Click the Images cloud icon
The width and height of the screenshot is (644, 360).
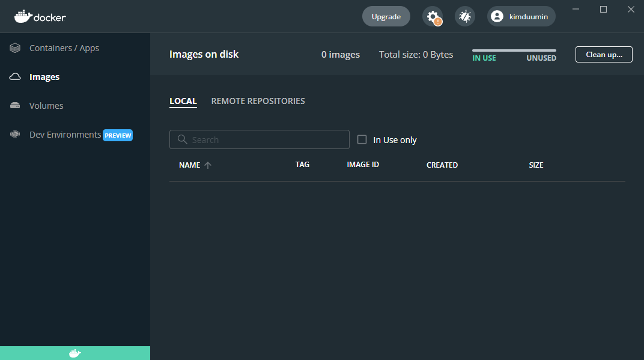tap(15, 77)
